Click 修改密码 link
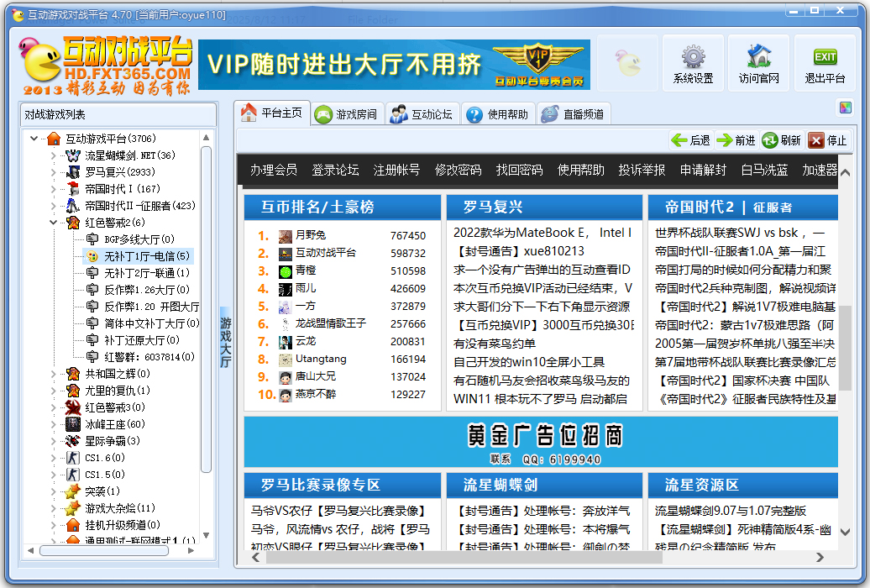The width and height of the screenshot is (870, 588). tap(459, 170)
